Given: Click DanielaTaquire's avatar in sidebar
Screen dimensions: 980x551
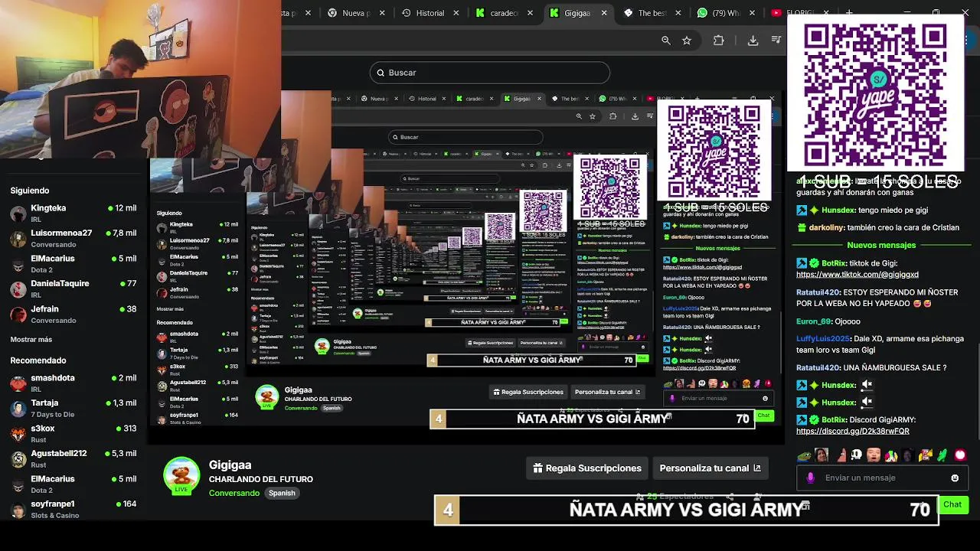Looking at the screenshot, I should (x=18, y=289).
